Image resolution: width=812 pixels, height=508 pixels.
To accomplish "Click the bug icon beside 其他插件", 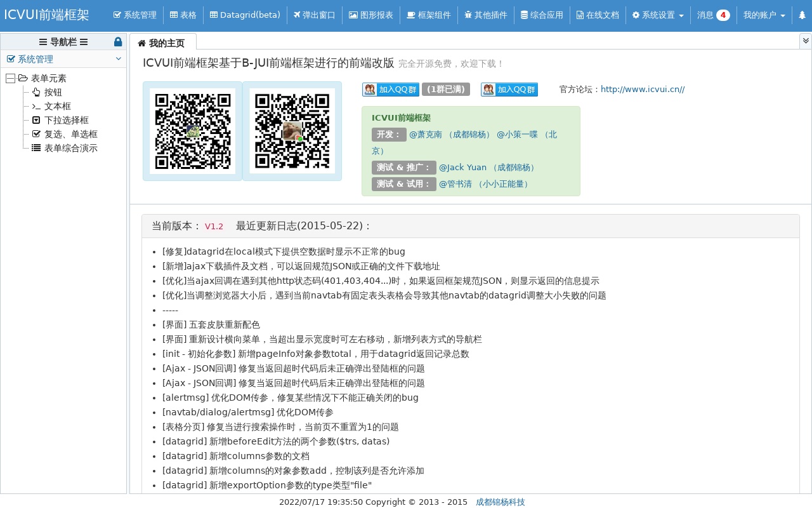I will pyautogui.click(x=468, y=15).
